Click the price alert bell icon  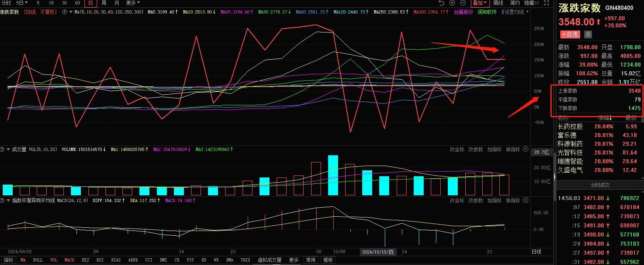(x=588, y=34)
